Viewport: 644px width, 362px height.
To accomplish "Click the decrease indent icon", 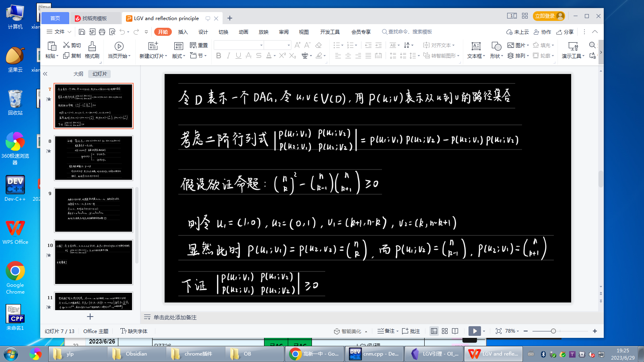I will pyautogui.click(x=368, y=45).
